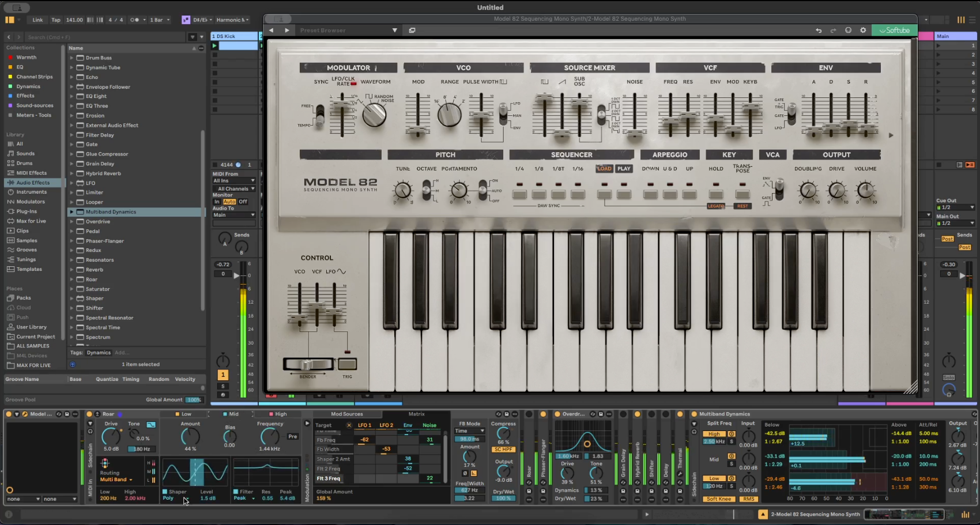Select Audio Effects in the library sidebar
The width and height of the screenshot is (980, 525).
pos(33,183)
